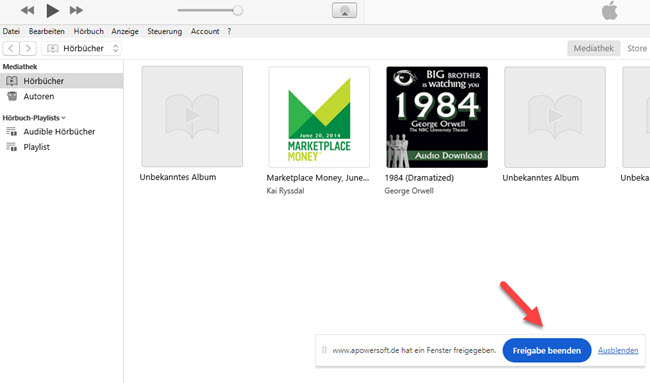650x383 pixels.
Task: Click the Mediathek sidebar heading
Action: tap(20, 66)
